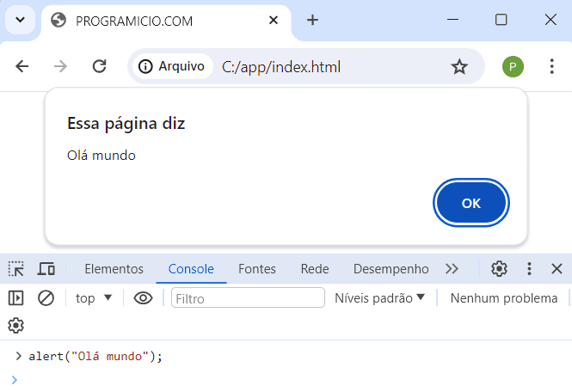Open console settings gear below toolbar
This screenshot has width=572, height=392.
point(16,325)
